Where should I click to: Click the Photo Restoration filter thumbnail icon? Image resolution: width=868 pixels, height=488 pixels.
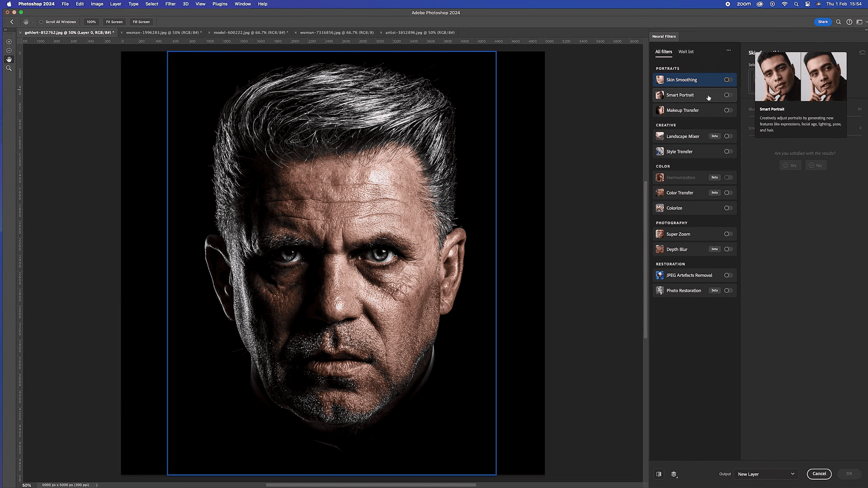(x=660, y=291)
